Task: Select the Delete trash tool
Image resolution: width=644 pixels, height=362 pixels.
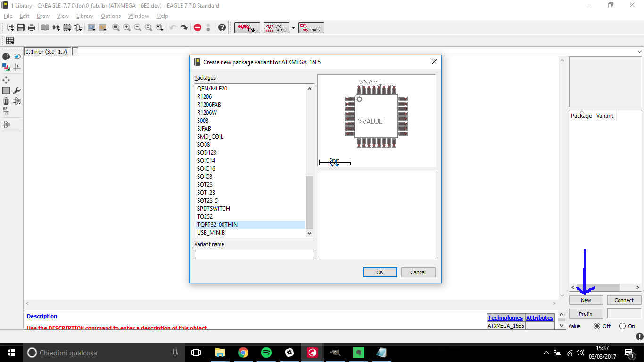Action: pyautogui.click(x=6, y=101)
